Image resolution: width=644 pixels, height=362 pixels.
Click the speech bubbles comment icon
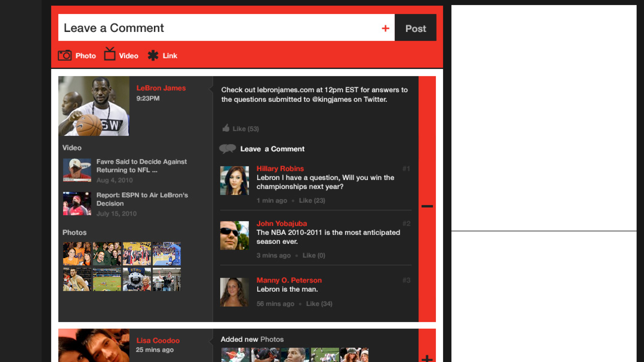(x=227, y=149)
